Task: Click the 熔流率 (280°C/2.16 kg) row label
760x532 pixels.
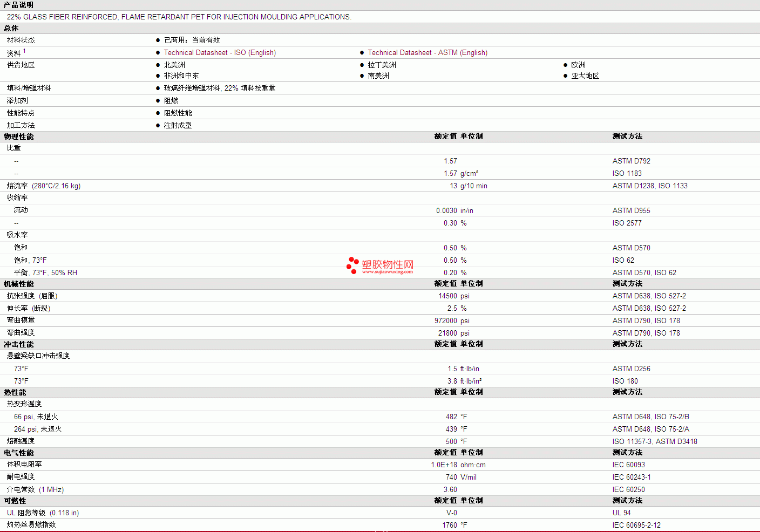Action: [44, 186]
